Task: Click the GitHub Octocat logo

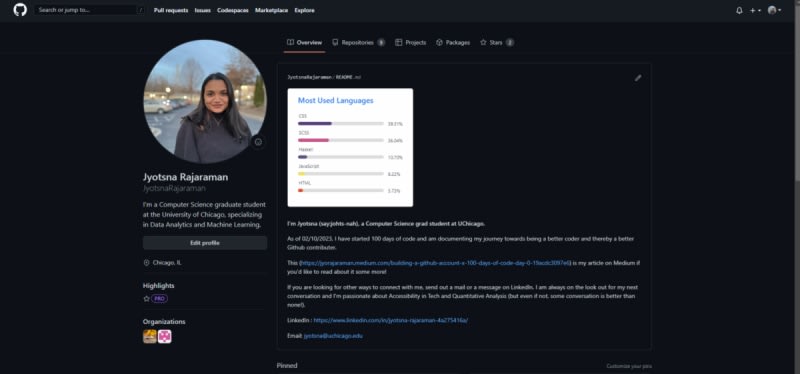Action: tap(20, 10)
